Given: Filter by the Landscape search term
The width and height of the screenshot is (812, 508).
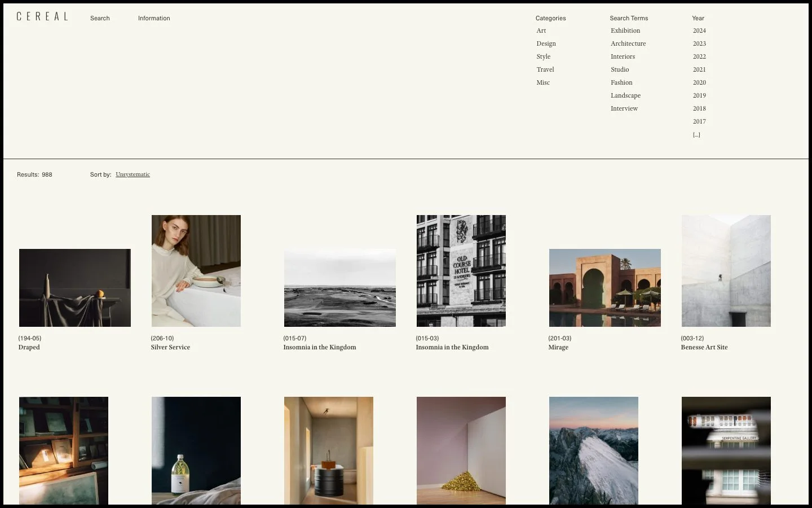Looking at the screenshot, I should (625, 95).
